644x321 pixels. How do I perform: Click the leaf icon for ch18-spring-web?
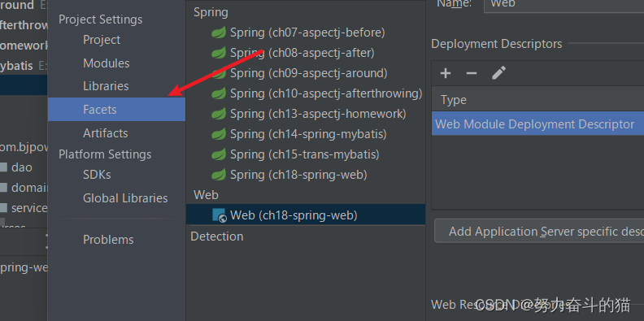pyautogui.click(x=219, y=175)
